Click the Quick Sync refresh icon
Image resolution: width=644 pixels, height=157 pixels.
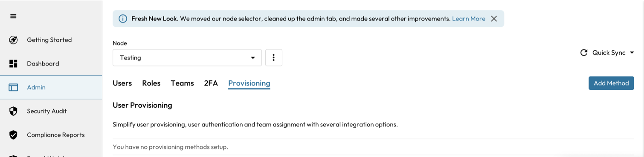pyautogui.click(x=584, y=53)
